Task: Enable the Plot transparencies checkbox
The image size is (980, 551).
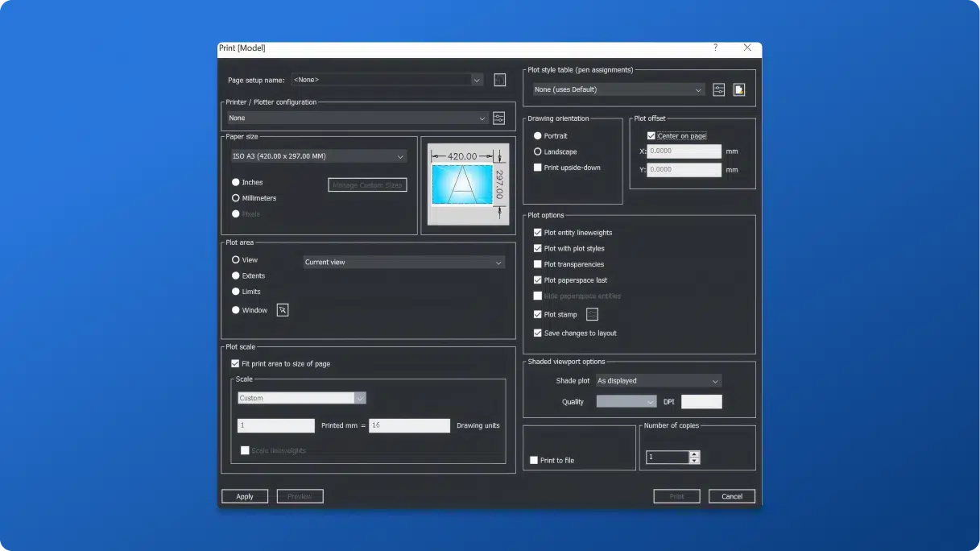Action: tap(538, 264)
